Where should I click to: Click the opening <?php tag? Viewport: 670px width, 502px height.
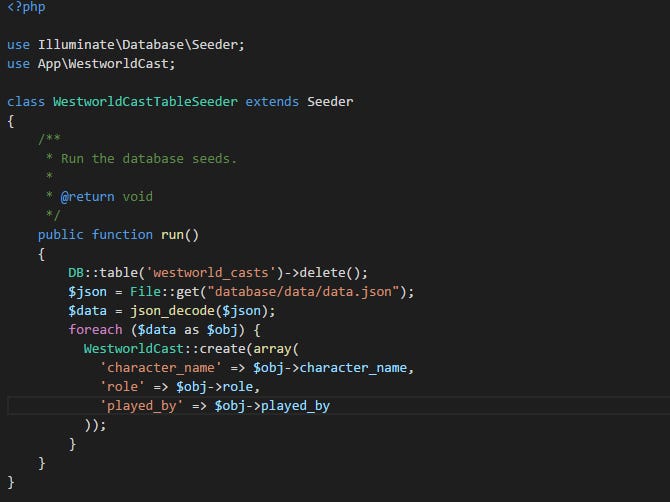point(26,7)
